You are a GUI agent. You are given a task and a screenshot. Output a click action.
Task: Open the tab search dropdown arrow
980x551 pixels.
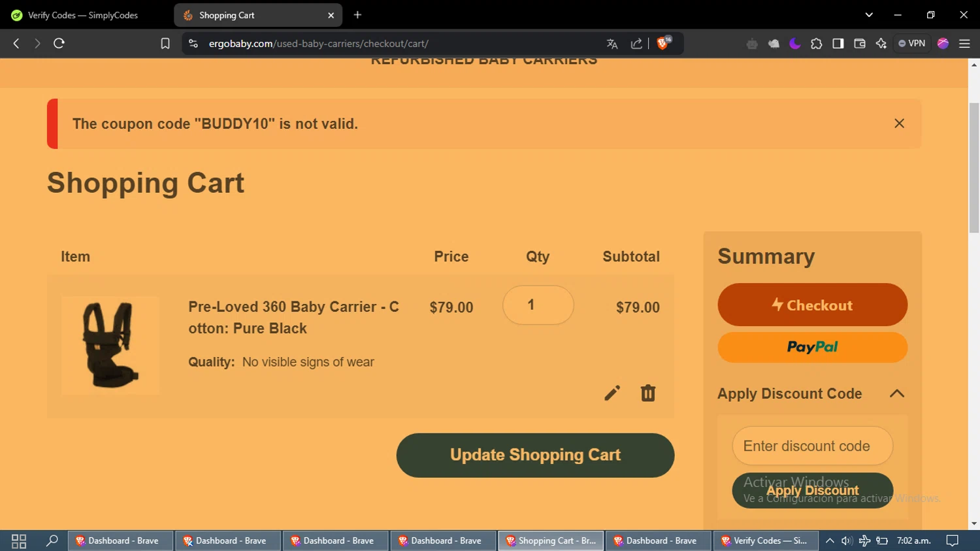(x=869, y=15)
